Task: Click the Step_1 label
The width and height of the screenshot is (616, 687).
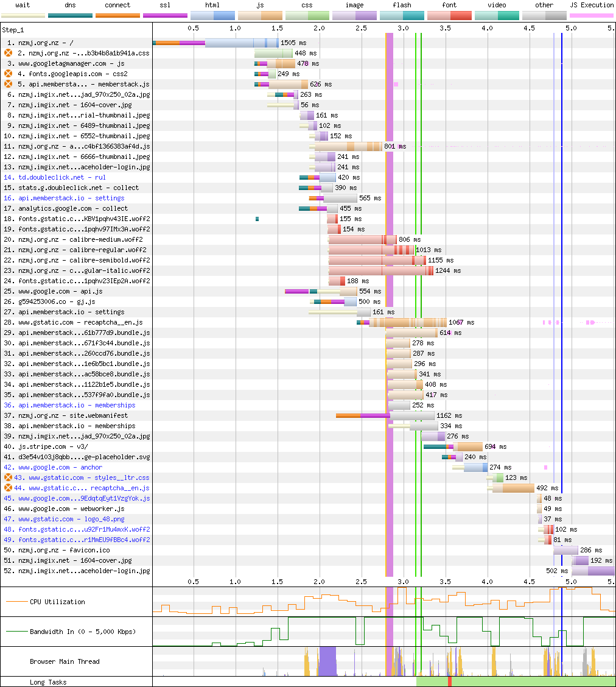Action: point(13,30)
